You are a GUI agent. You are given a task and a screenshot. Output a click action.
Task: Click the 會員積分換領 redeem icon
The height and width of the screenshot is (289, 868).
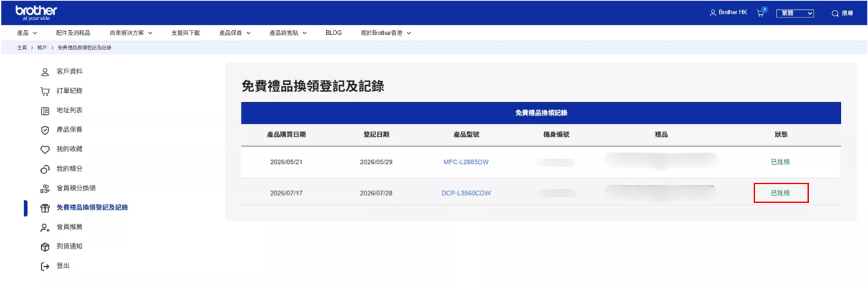point(45,188)
